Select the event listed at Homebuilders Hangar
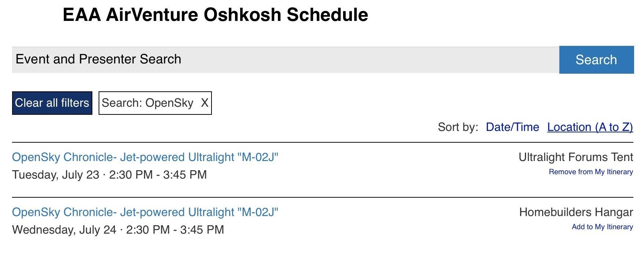Image resolution: width=644 pixels, height=256 pixels. click(x=145, y=212)
